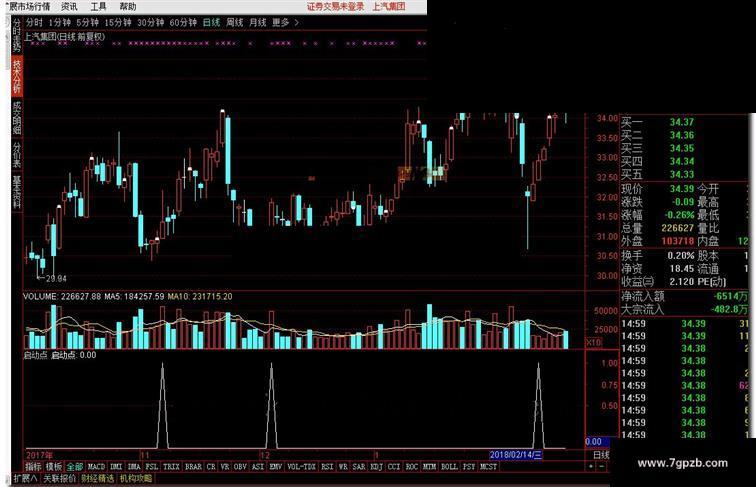Viewport: 756px width, 487px height.
Task: Click the 净流入额 row
Action: [x=685, y=296]
